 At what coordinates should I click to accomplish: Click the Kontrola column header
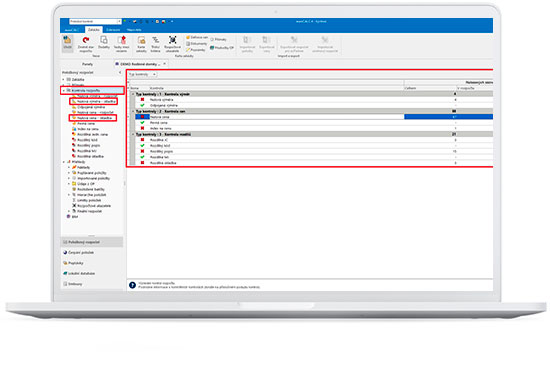(276, 88)
